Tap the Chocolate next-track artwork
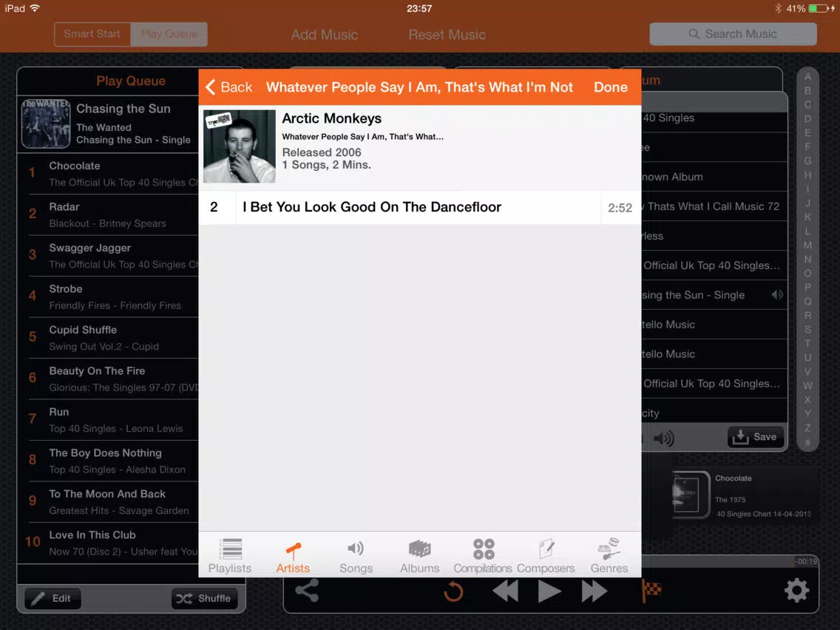Viewport: 840px width, 630px height. click(x=691, y=495)
